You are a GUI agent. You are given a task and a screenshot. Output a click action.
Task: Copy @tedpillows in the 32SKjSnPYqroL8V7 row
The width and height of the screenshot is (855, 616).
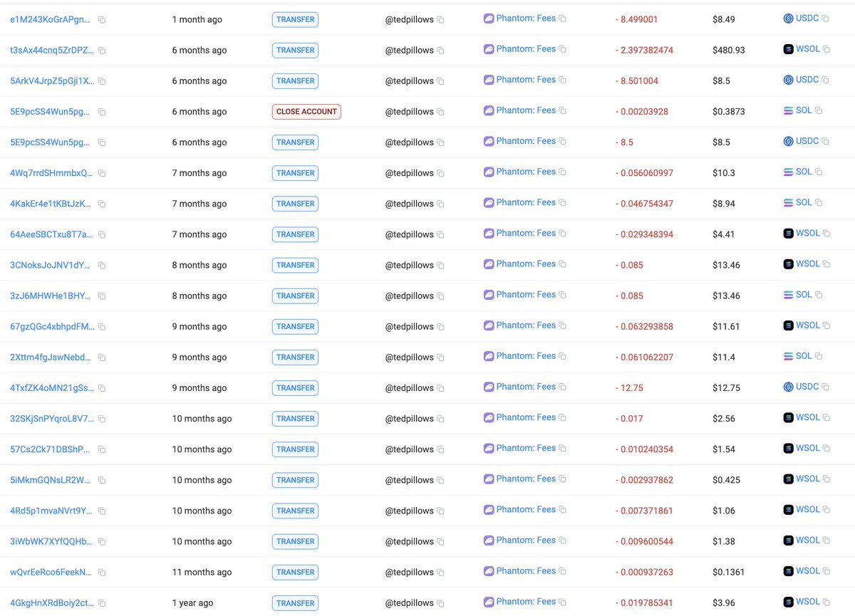pos(440,419)
